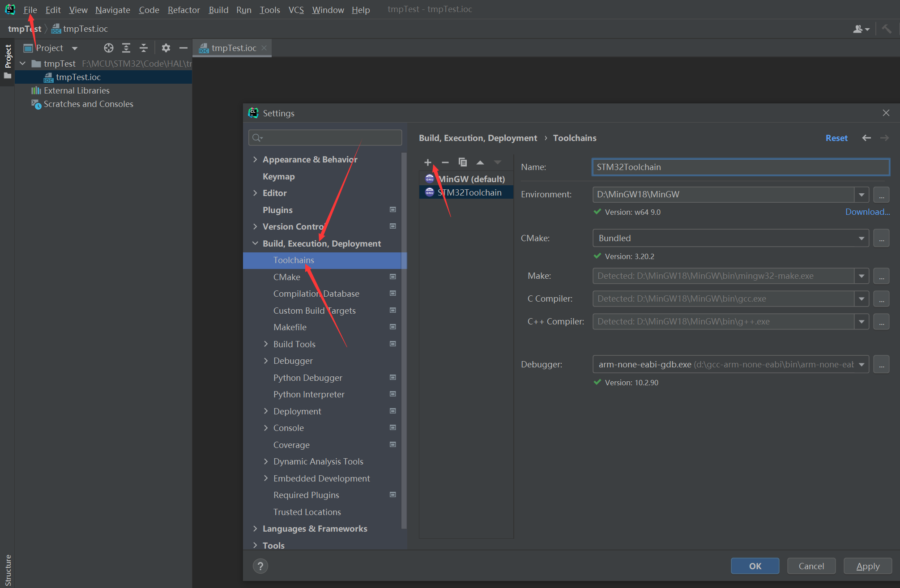This screenshot has height=588, width=900.
Task: Expand Languages & Frameworks section
Action: (255, 528)
